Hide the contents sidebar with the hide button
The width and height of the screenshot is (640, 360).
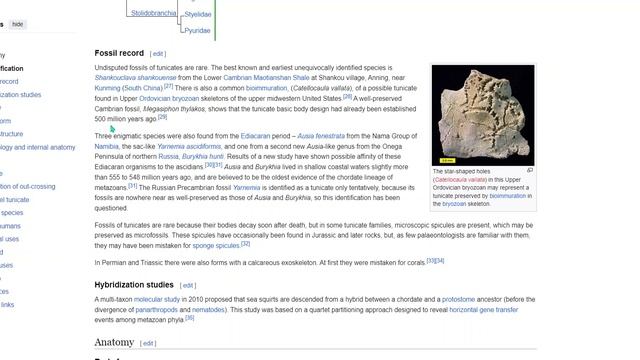click(x=18, y=24)
